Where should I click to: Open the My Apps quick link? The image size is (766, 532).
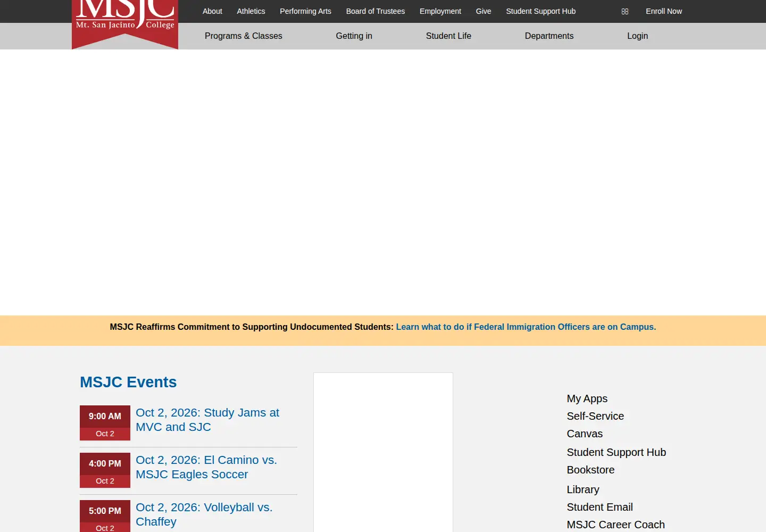(587, 398)
